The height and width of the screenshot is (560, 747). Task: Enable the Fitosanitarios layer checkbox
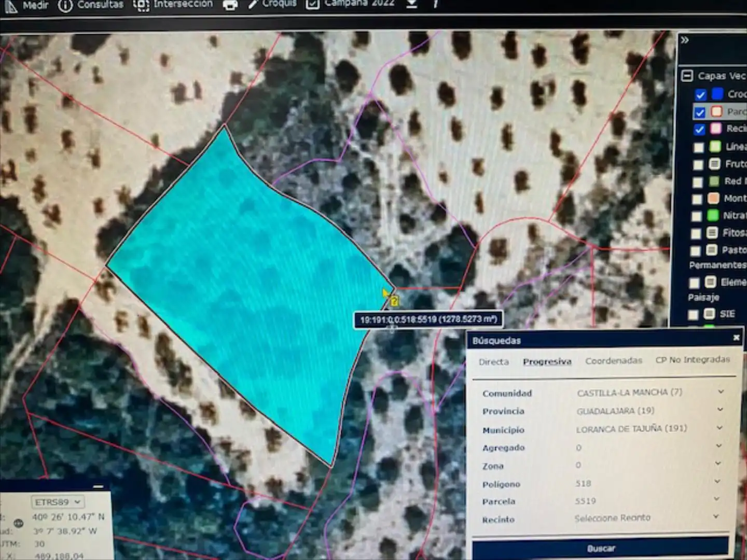click(x=696, y=234)
